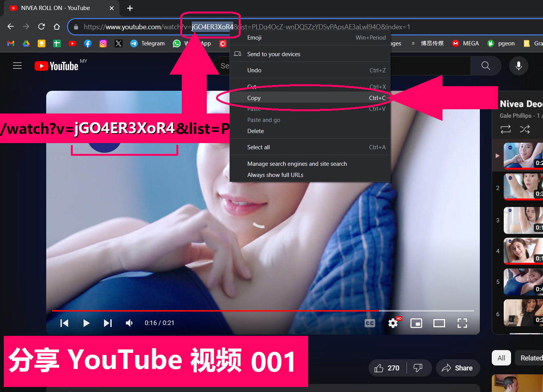Open playlist video number 4 thumbnail
Screen dimensions: 543x392
(x=523, y=251)
